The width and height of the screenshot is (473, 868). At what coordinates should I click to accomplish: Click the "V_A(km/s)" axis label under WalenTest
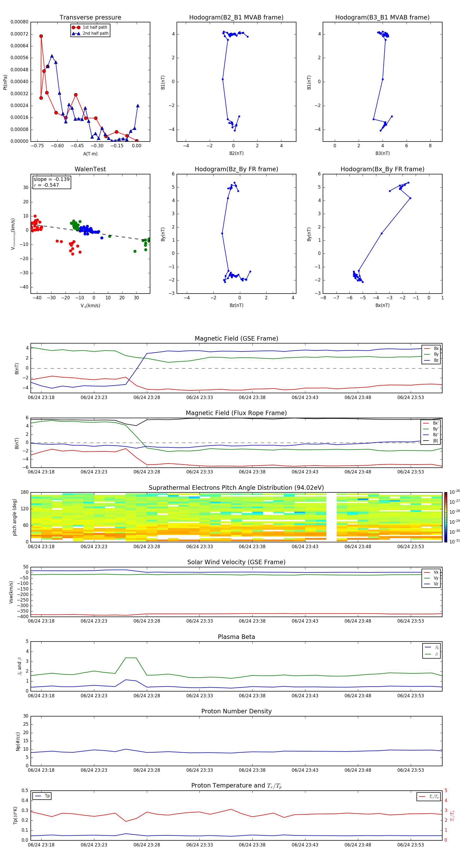[x=90, y=306]
